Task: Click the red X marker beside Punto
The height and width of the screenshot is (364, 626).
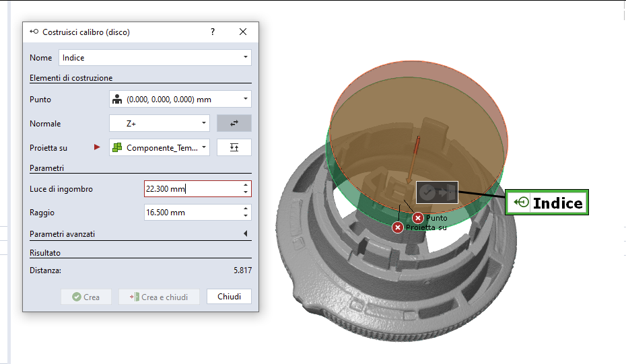Action: 418,218
